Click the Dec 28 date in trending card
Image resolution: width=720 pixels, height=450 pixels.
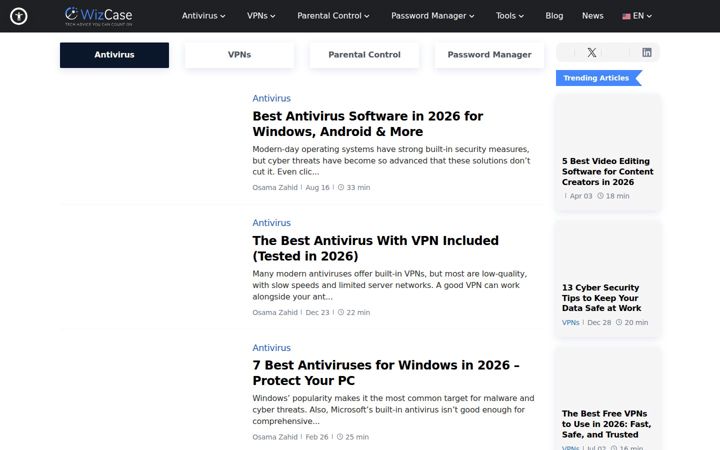pos(599,323)
